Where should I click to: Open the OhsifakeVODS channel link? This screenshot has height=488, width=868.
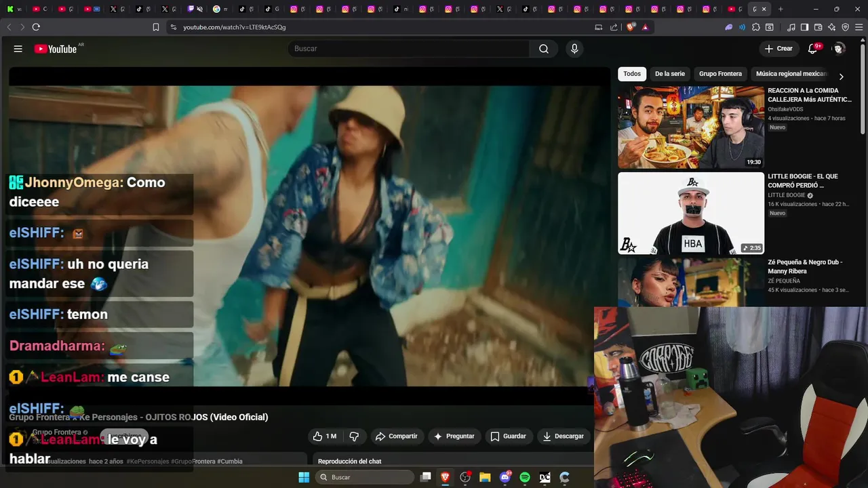[x=785, y=109]
